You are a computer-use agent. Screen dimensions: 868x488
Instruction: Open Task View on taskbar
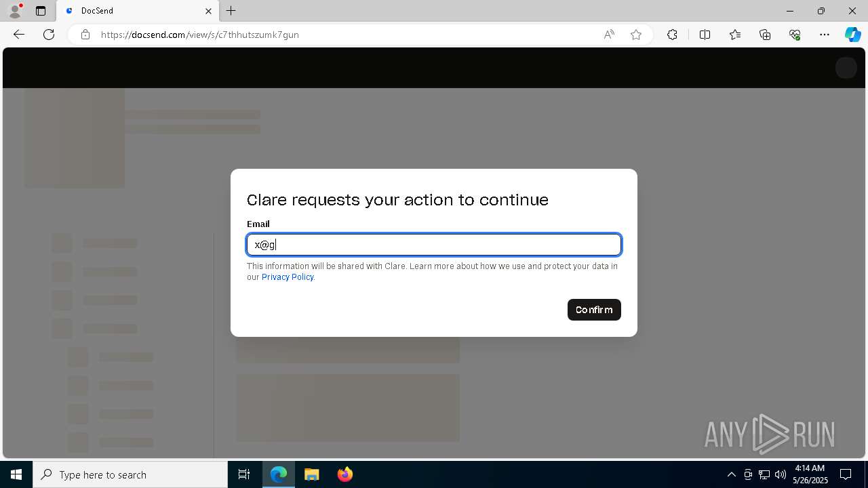[x=244, y=474]
